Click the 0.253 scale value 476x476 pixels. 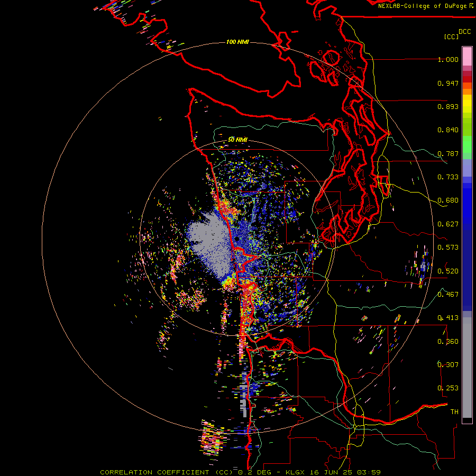[448, 388]
